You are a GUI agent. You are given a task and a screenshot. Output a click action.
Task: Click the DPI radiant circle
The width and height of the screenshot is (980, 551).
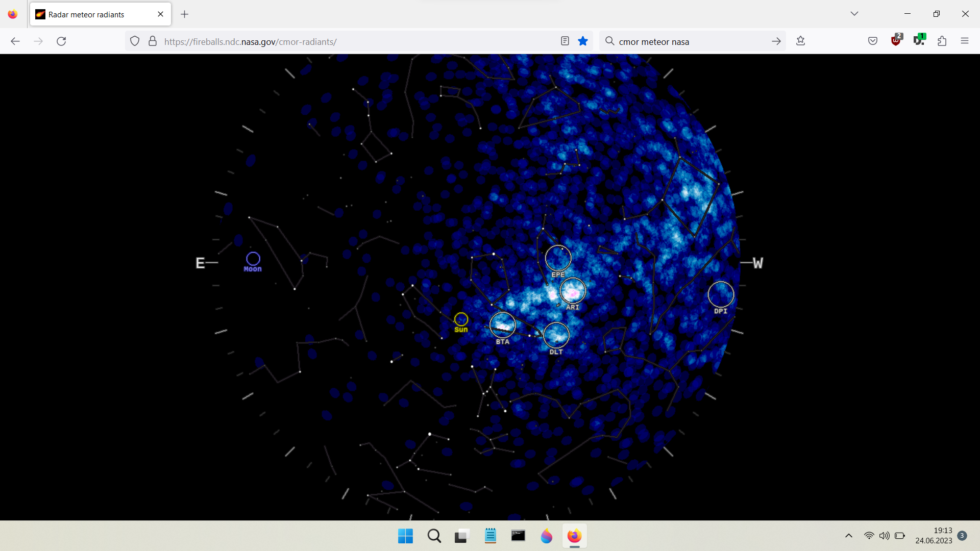[721, 294]
